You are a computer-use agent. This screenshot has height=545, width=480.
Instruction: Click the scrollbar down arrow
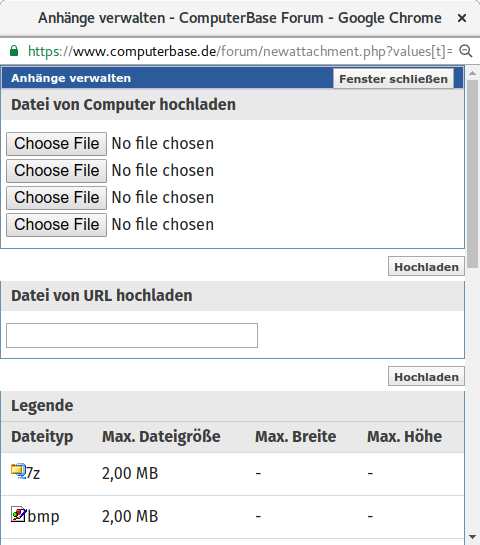click(x=472, y=537)
